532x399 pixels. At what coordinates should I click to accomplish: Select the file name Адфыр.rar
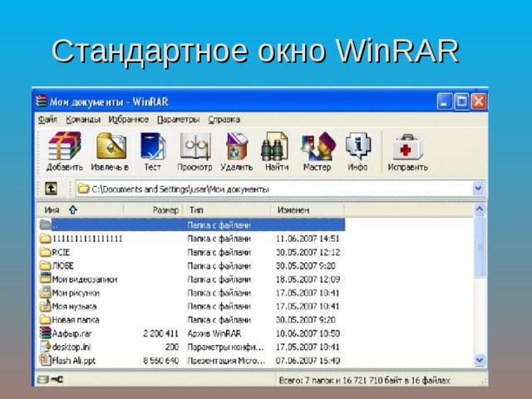(x=72, y=333)
